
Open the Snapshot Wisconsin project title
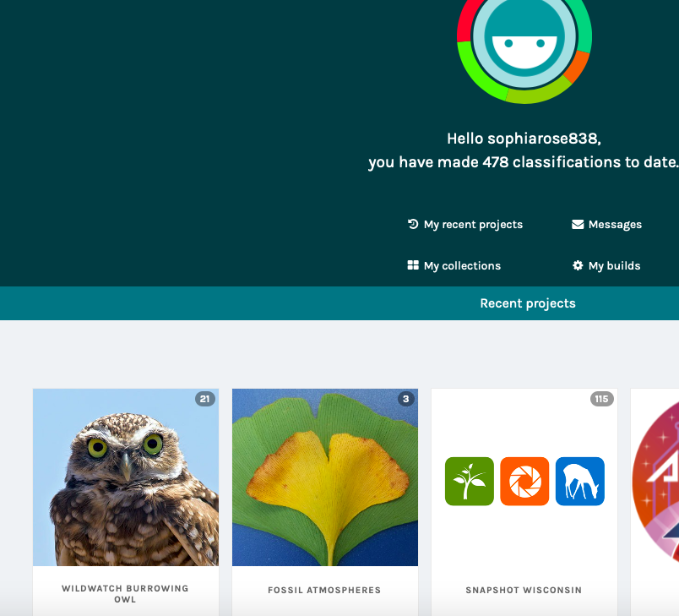tap(524, 590)
